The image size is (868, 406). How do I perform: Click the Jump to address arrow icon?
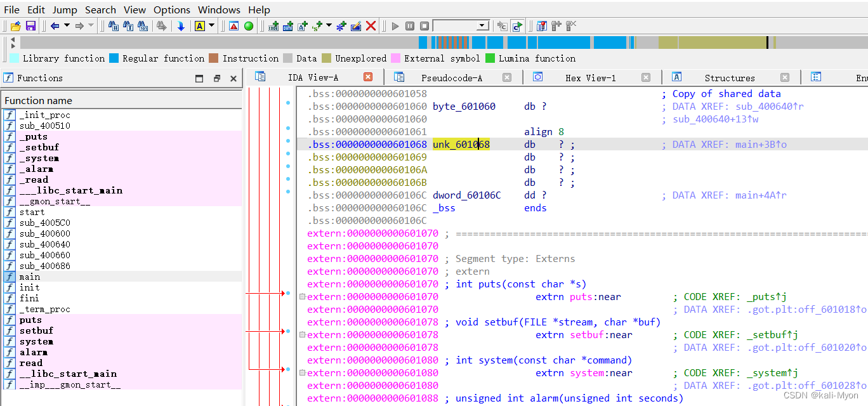pos(182,25)
